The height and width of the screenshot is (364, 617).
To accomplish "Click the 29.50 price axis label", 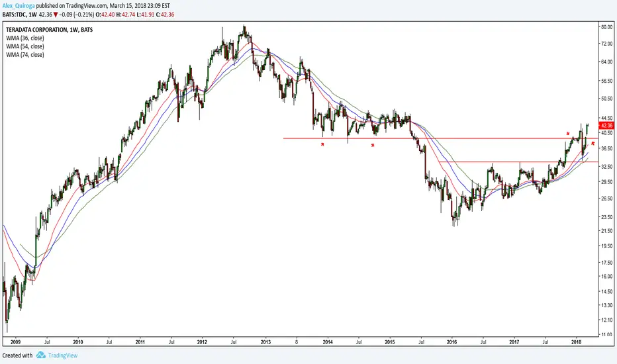I will click(x=607, y=182).
